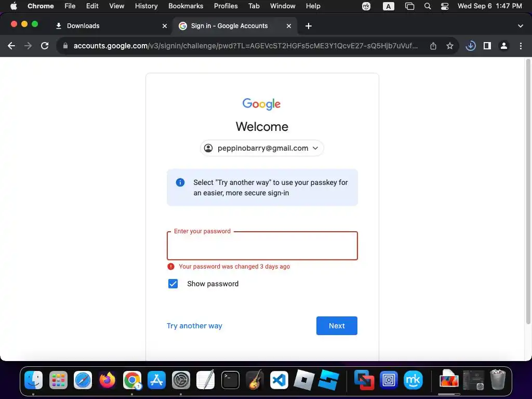Open the File menu
The image size is (532, 399).
point(70,6)
